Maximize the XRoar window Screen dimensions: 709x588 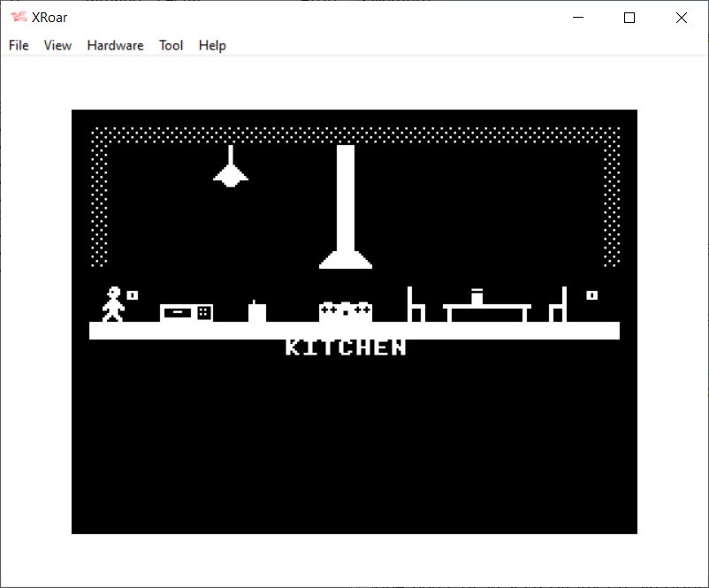coord(629,18)
